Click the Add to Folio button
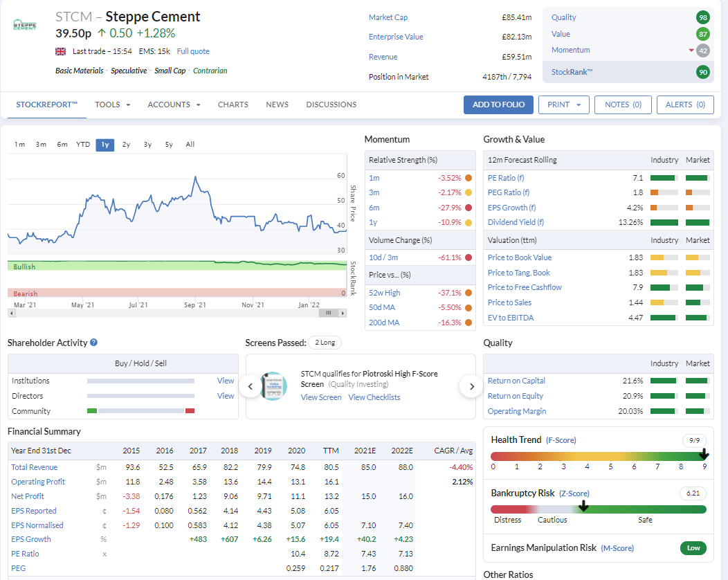728x580 pixels. 499,105
